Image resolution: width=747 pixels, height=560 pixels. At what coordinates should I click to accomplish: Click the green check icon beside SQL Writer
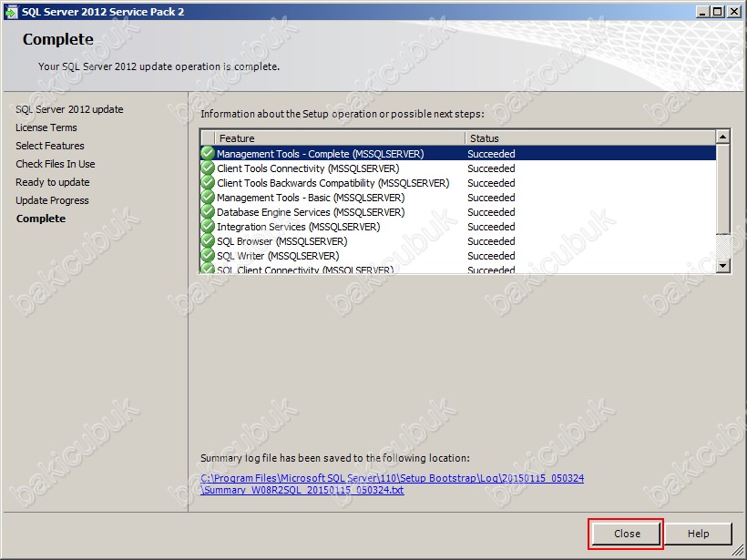(208, 256)
